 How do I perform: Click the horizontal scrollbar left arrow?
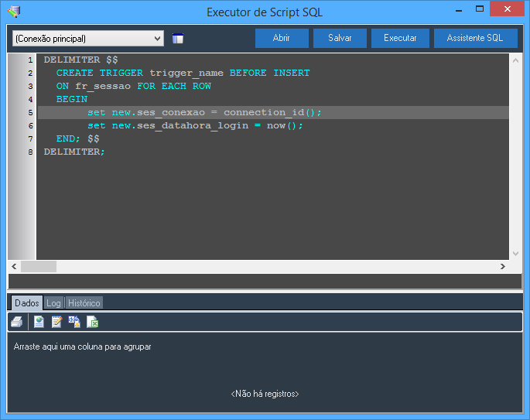(14, 266)
